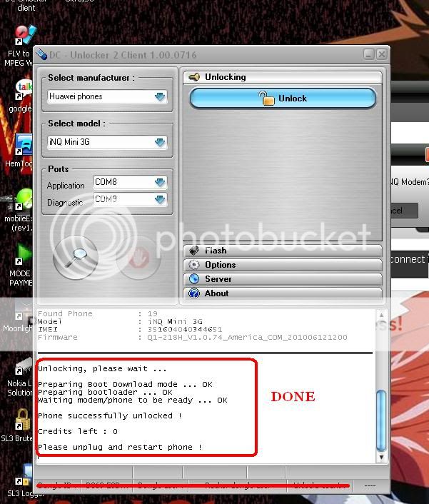Click the blue Unlock button

click(283, 98)
